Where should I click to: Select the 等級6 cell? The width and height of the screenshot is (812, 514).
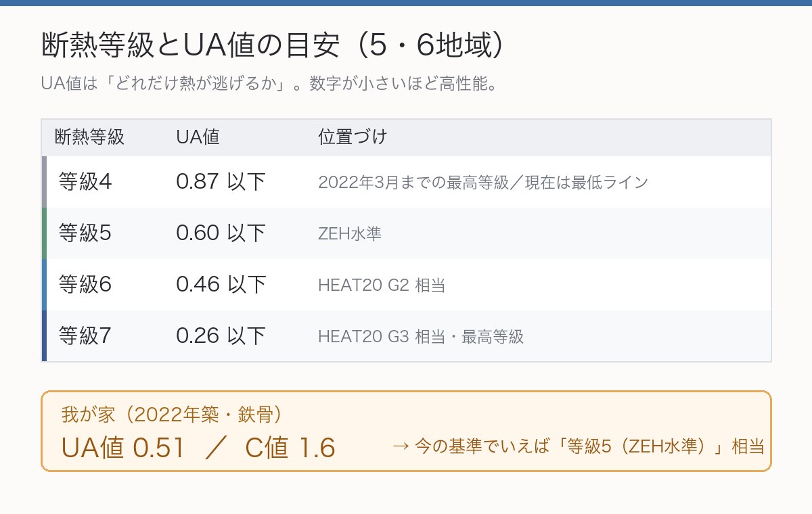pyautogui.click(x=85, y=285)
